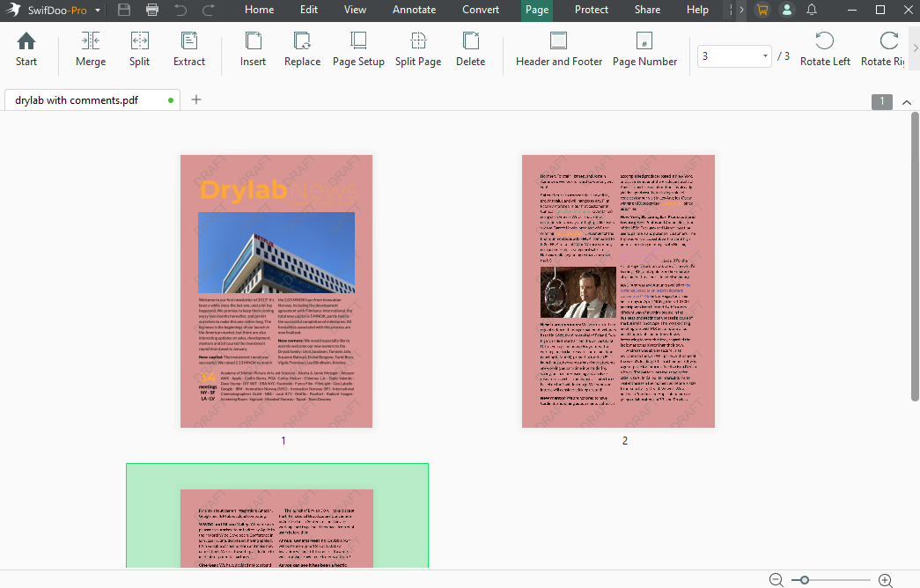The height and width of the screenshot is (588, 920).
Task: Show more ribbon tabs with the arrow
Action: 741,10
